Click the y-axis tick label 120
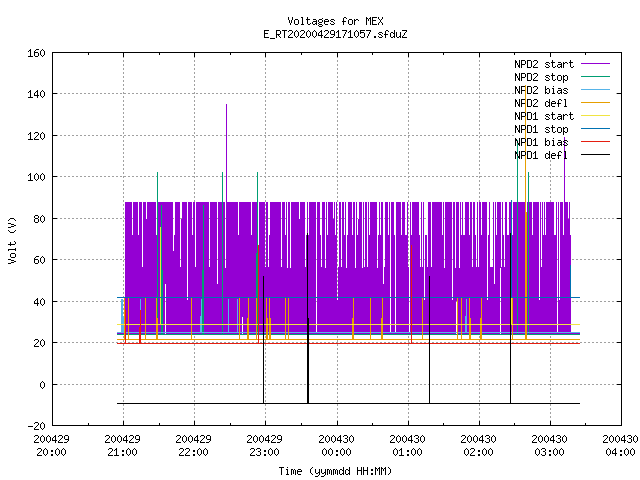Viewport: 640px width, 480px height. pos(36,136)
